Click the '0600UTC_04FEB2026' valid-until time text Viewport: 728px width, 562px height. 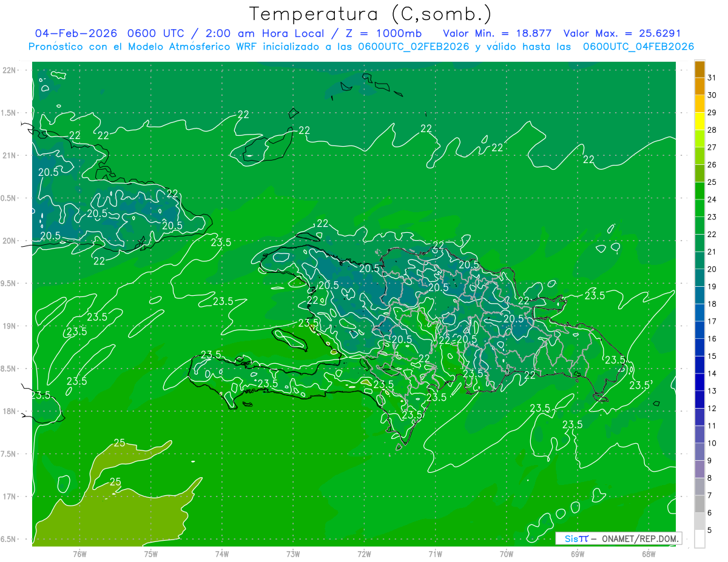click(x=638, y=47)
